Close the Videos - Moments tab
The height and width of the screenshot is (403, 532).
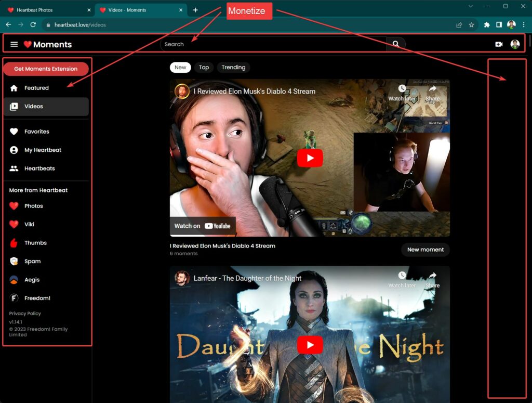pyautogui.click(x=180, y=10)
